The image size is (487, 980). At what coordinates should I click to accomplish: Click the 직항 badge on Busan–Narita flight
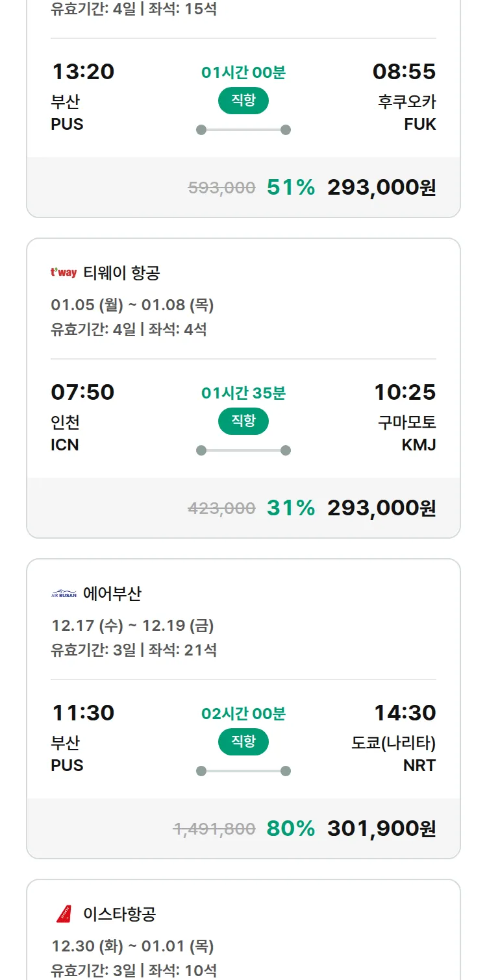243,742
